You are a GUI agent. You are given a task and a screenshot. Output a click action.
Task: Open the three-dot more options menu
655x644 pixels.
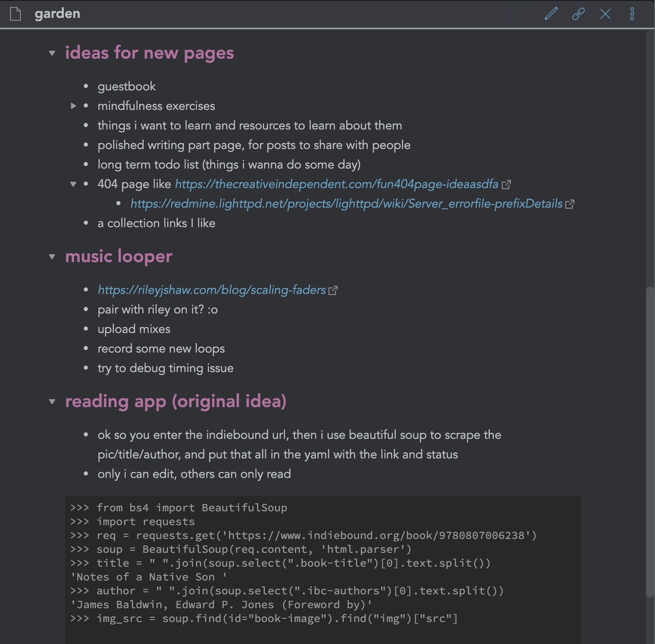pyautogui.click(x=632, y=14)
